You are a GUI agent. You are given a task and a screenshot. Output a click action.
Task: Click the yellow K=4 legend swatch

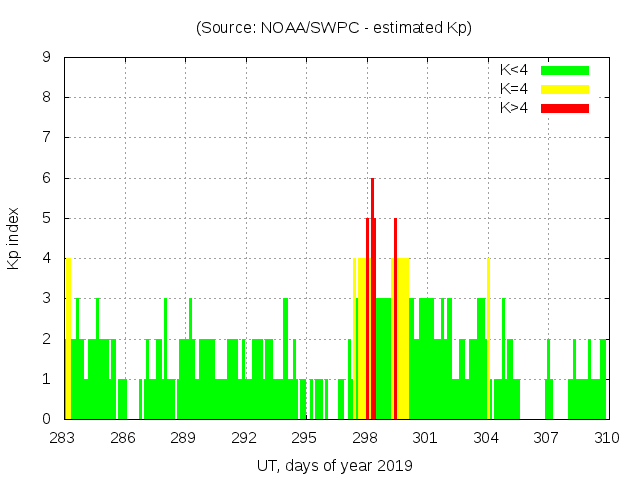click(x=565, y=89)
